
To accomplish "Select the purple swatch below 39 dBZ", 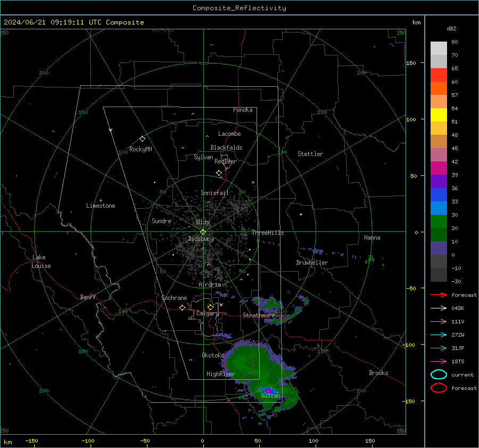I will [439, 181].
